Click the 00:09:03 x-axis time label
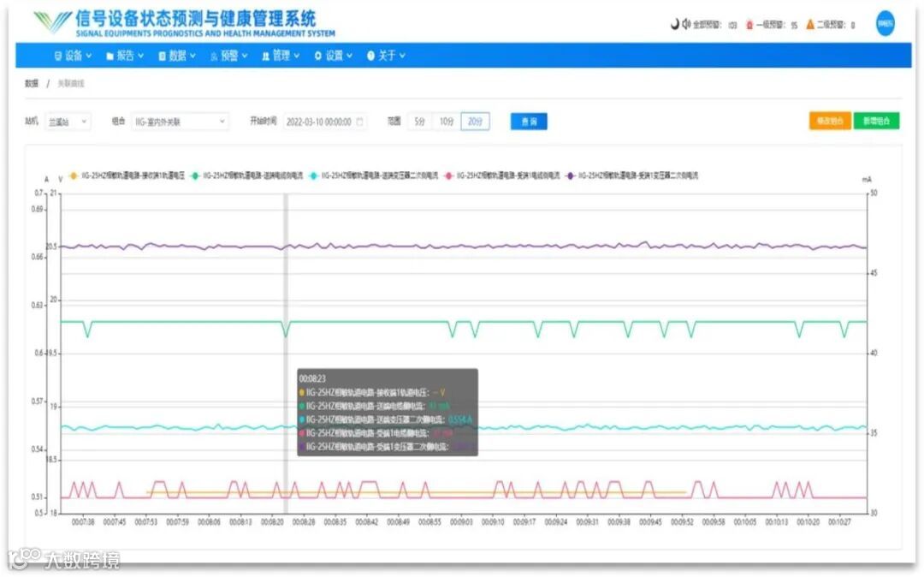The height and width of the screenshot is (577, 924). (461, 522)
